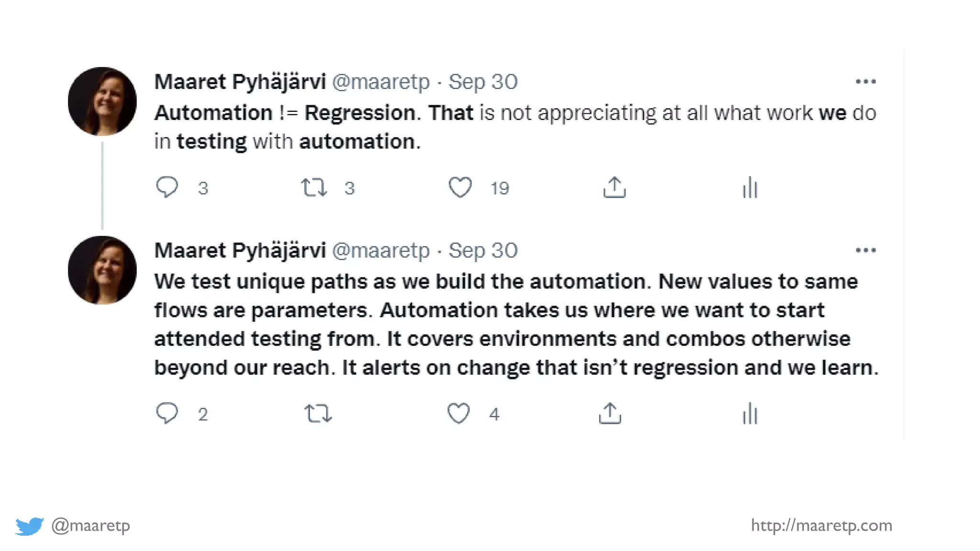Image resolution: width=980 pixels, height=551 pixels.
Task: Visit the http://maaretp.com link
Action: (x=821, y=525)
